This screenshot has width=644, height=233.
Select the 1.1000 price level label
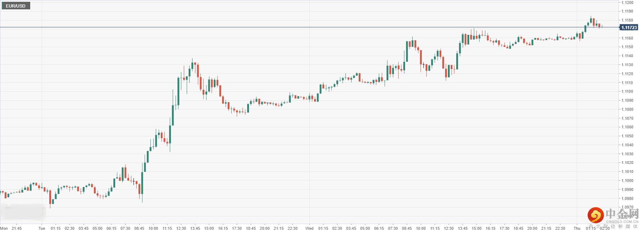[x=627, y=181]
